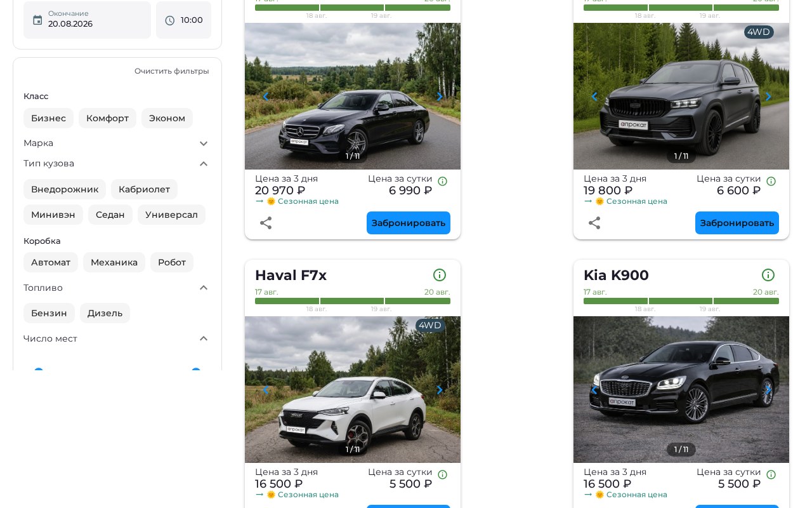Viewport: 812px width, 508px height.
Task: Toggle the Седан body type chip
Action: [x=110, y=215]
